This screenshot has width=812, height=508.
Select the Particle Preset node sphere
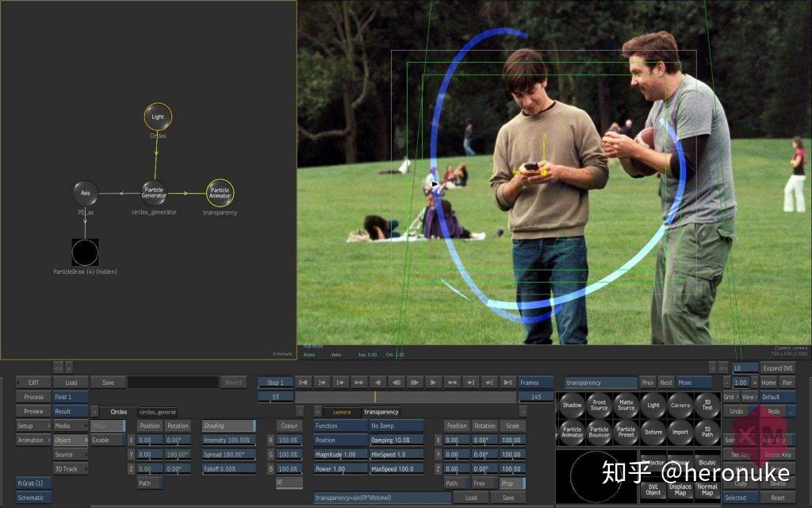point(626,433)
